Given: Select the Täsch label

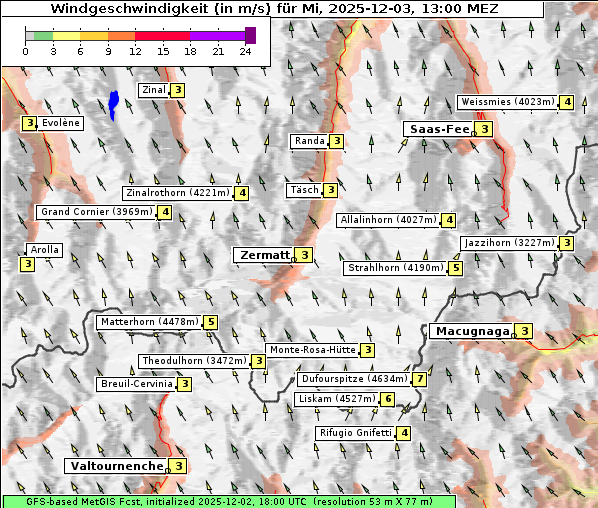Looking at the screenshot, I should [304, 190].
